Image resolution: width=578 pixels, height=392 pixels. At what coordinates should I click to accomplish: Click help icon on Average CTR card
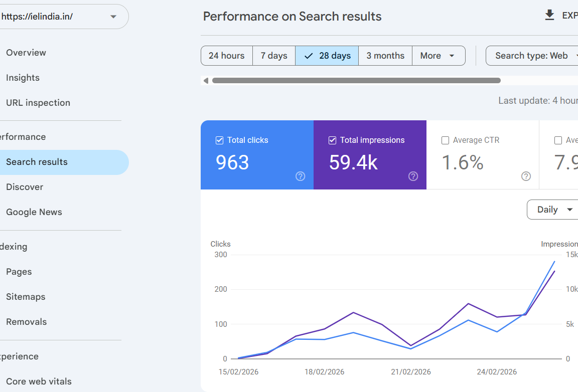point(526,176)
